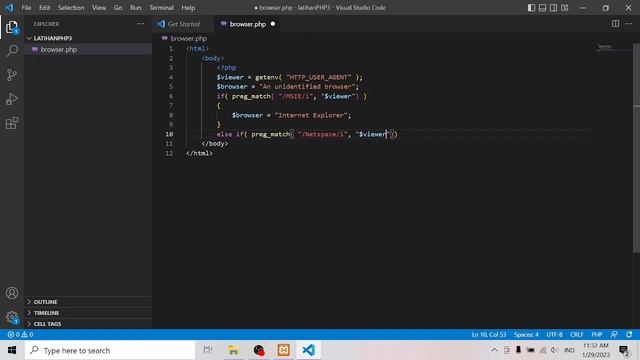640x360 pixels.
Task: Show hidden system tray icons
Action: pyautogui.click(x=494, y=350)
